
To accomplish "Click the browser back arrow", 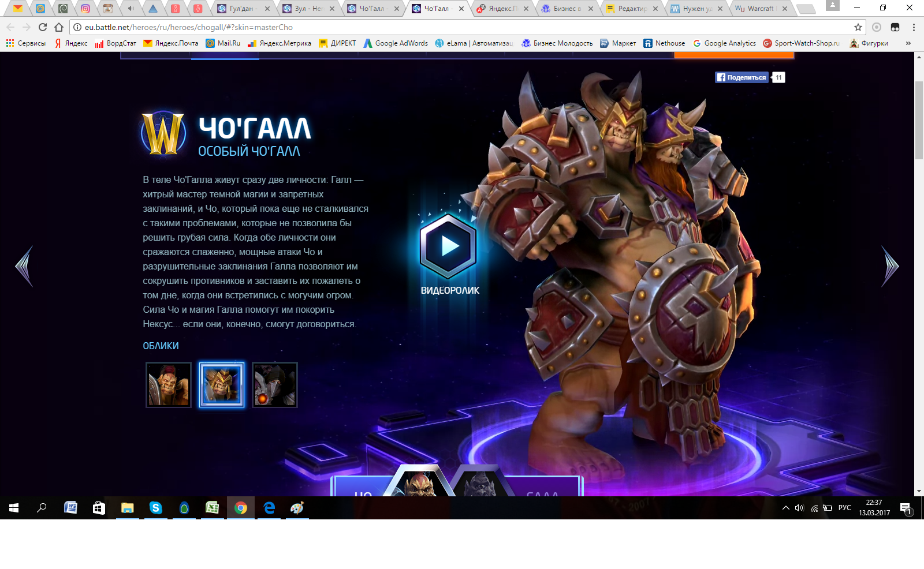I will tap(10, 27).
